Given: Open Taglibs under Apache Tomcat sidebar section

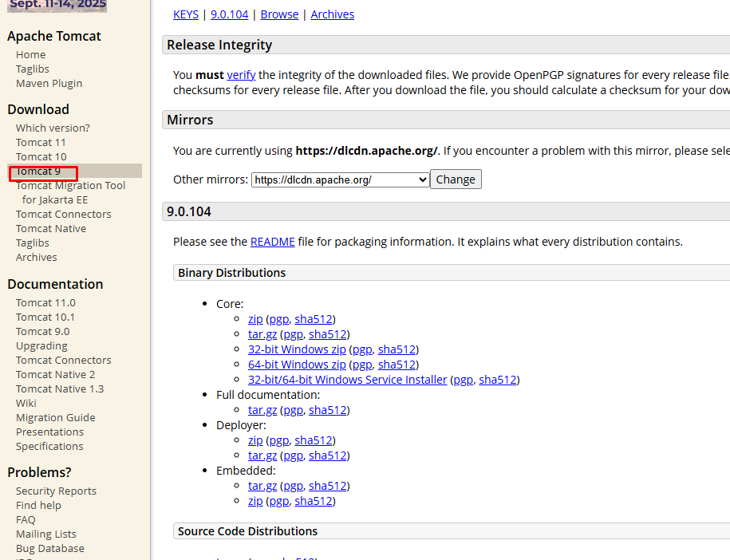Looking at the screenshot, I should click(x=33, y=69).
